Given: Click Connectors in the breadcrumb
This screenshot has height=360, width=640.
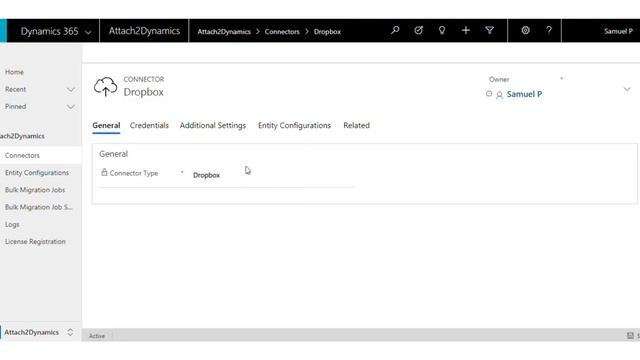Looking at the screenshot, I should pyautogui.click(x=282, y=31).
